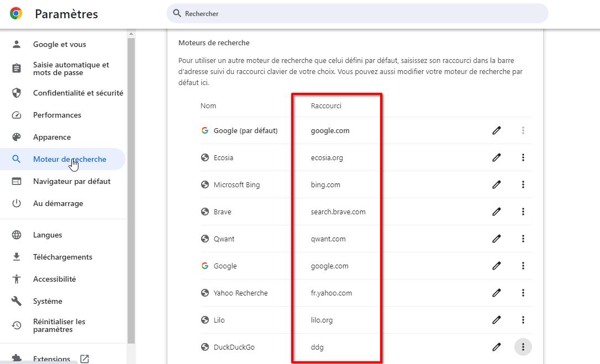The image size is (600, 364).
Task: Open Réinitialiser les paramètres
Action: click(x=61, y=325)
